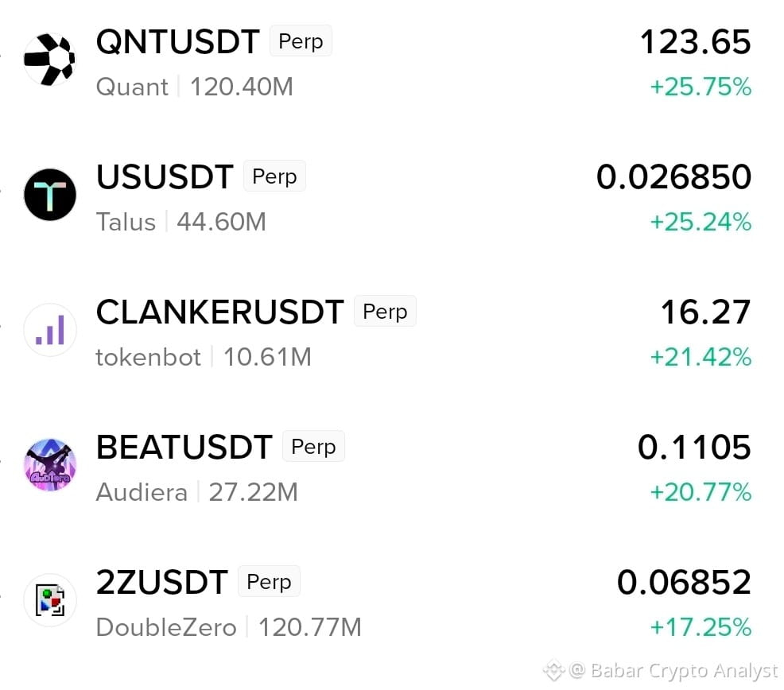Viewport: 784px width, 690px height.
Task: Tap the Talus T logo icon
Action: tap(50, 195)
